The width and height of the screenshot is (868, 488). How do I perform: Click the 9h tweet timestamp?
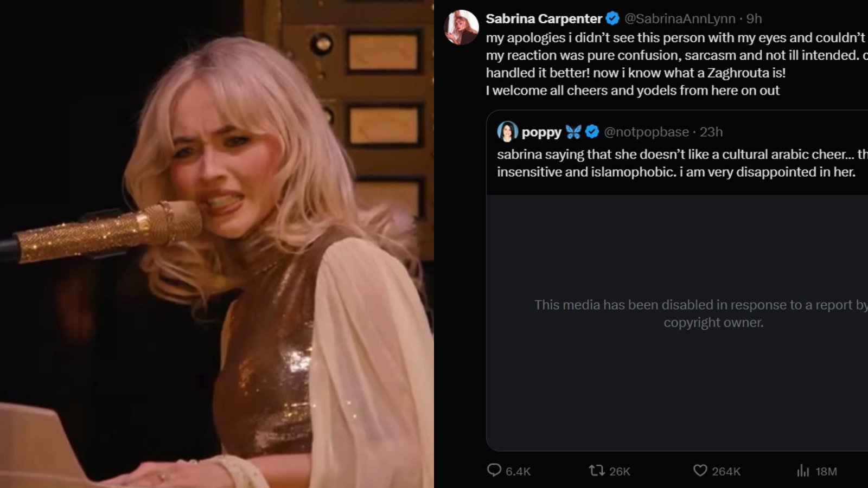click(x=754, y=18)
